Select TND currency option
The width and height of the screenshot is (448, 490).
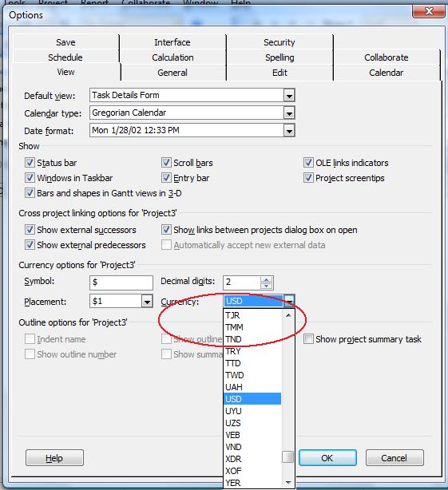click(252, 339)
